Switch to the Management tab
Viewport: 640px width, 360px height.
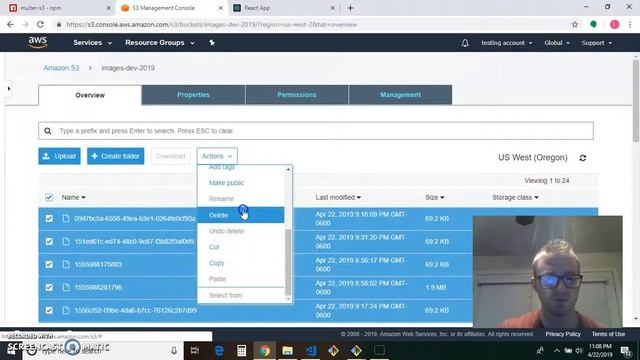(x=400, y=95)
